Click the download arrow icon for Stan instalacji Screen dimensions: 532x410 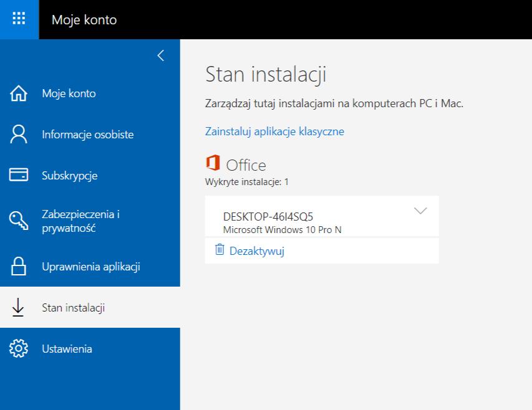click(x=18, y=307)
